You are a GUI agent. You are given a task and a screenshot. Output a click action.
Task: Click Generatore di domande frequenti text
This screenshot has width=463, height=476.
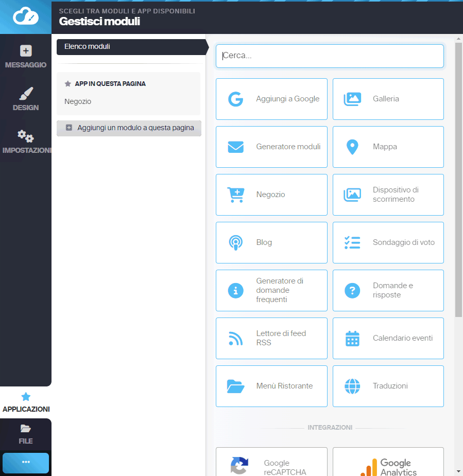click(280, 291)
